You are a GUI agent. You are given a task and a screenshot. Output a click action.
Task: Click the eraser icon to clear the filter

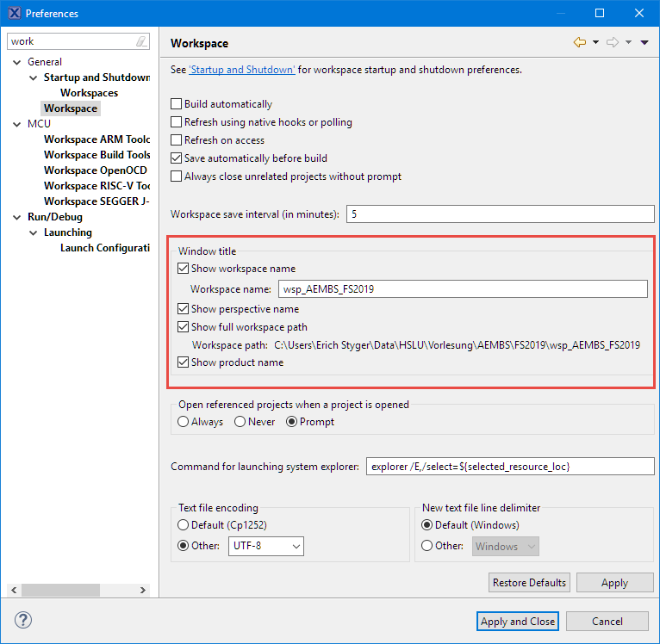point(142,41)
